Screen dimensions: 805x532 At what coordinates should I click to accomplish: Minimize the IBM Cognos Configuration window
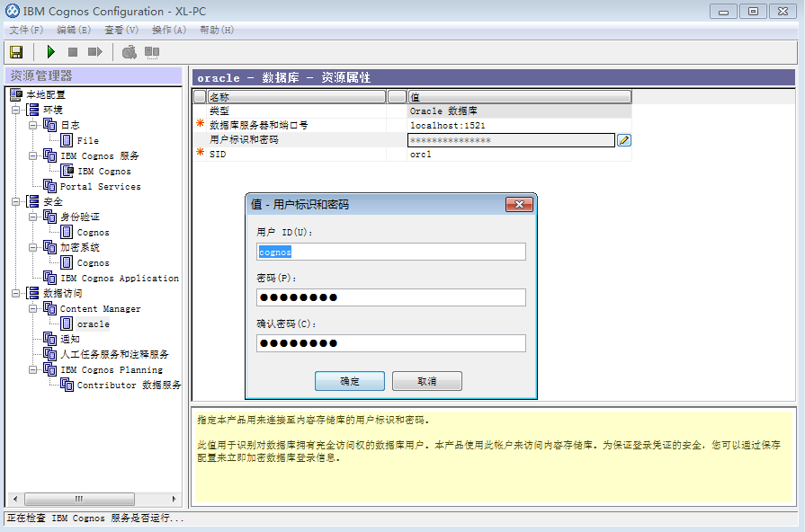click(x=723, y=12)
